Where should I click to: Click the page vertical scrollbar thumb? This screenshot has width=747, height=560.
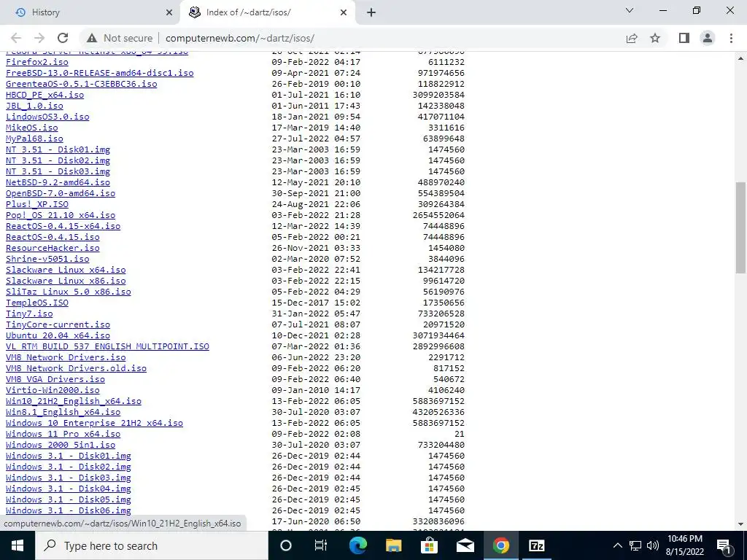(741, 227)
